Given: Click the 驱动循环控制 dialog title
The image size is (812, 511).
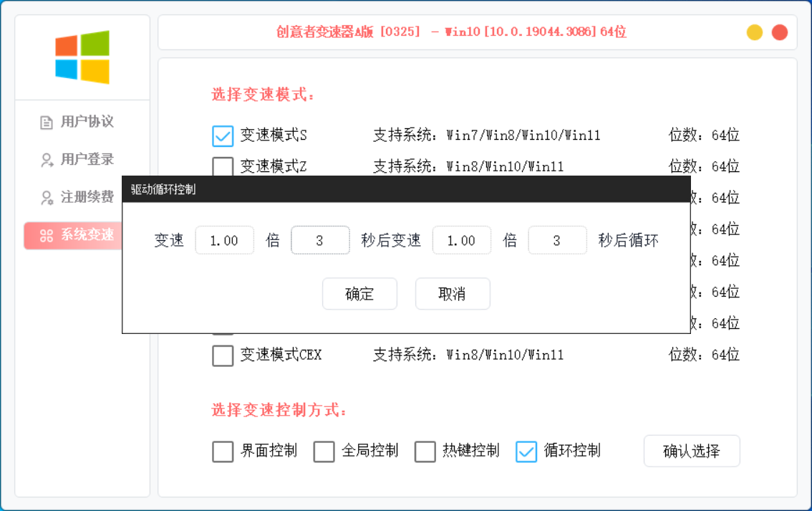Looking at the screenshot, I should [163, 190].
